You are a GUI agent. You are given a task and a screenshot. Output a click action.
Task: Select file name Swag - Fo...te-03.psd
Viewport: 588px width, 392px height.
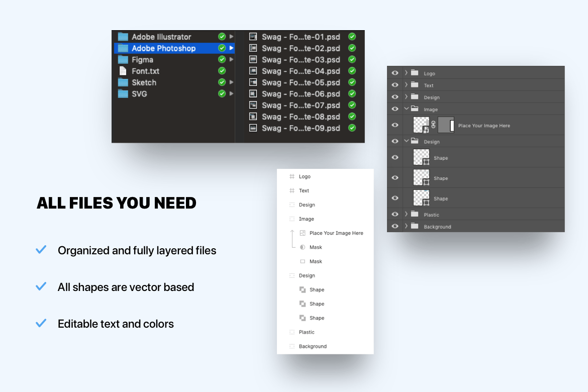click(x=301, y=60)
